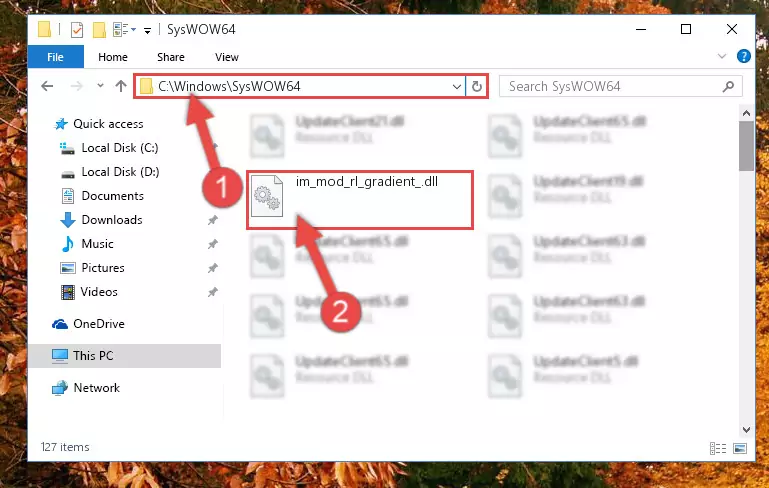The image size is (769, 488).
Task: Click the OneDrive cloud icon
Action: [x=60, y=324]
